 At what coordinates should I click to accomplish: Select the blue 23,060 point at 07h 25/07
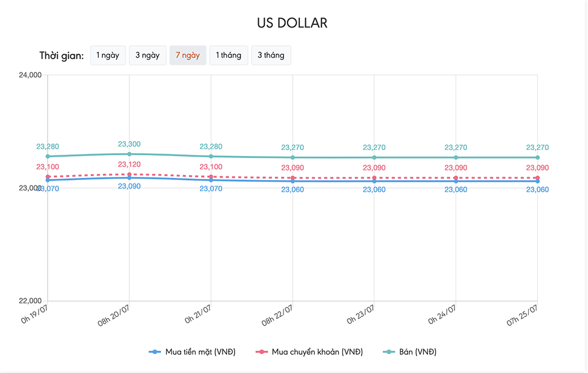[537, 181]
